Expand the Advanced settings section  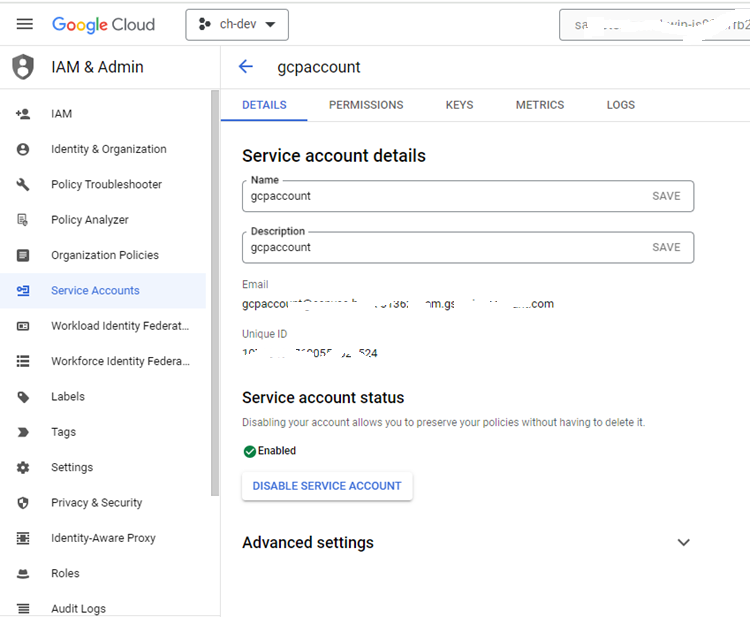click(x=683, y=543)
